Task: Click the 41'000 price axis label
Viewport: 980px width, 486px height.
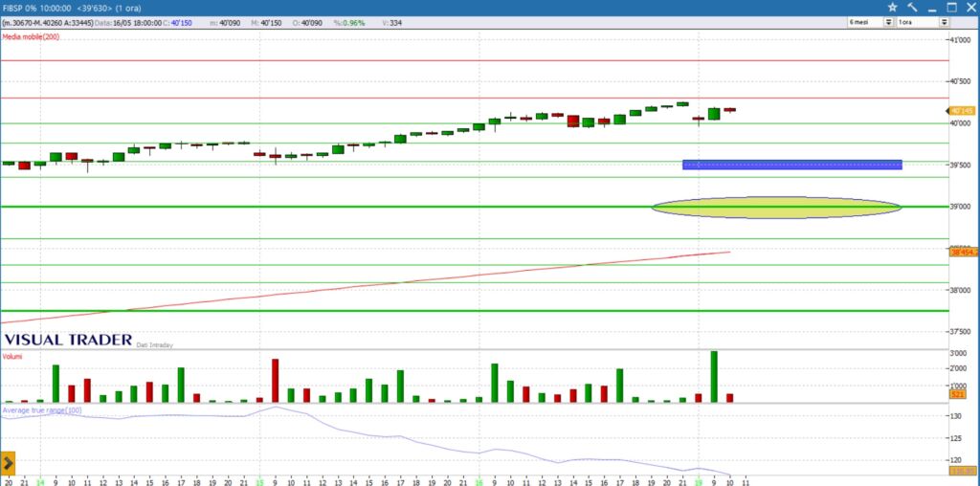Action: [x=961, y=39]
